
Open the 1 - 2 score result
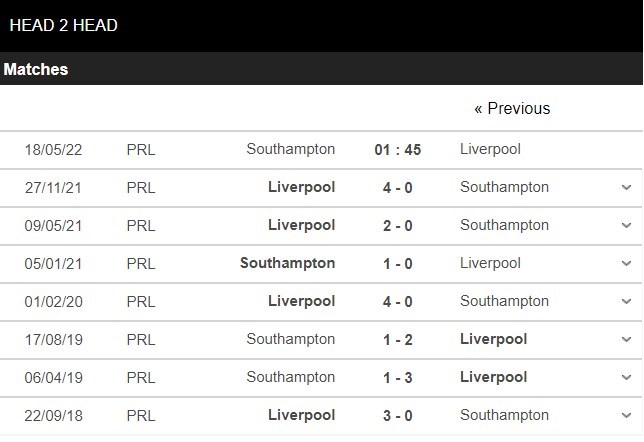397,339
